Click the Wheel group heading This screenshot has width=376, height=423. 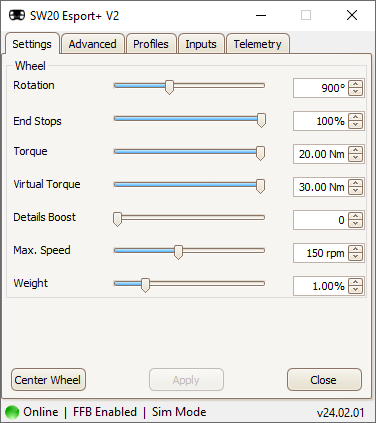point(30,66)
